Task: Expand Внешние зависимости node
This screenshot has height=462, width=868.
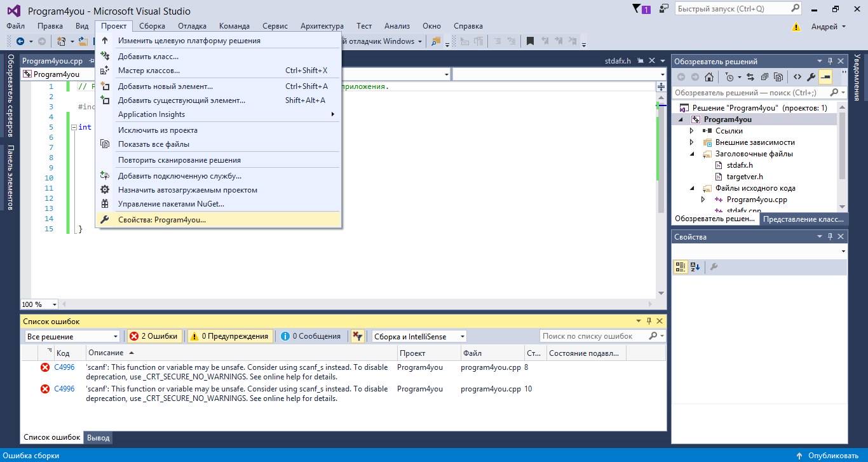Action: 693,142
